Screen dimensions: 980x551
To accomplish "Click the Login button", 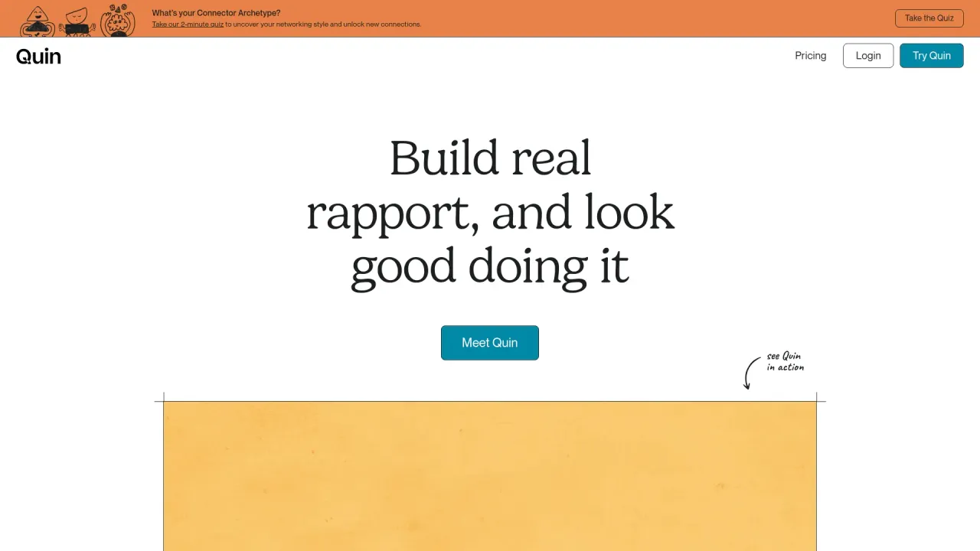I will [x=868, y=56].
